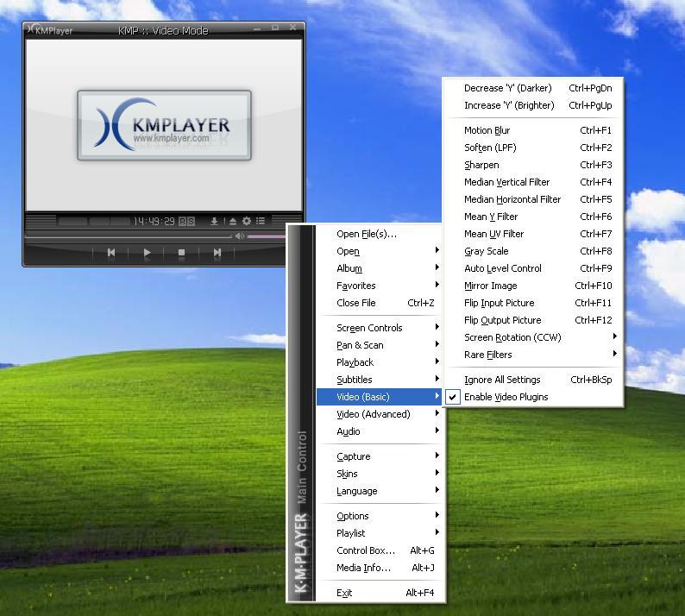Click the download arrow icon in player
Viewport: 685px width, 616px height.
(215, 222)
